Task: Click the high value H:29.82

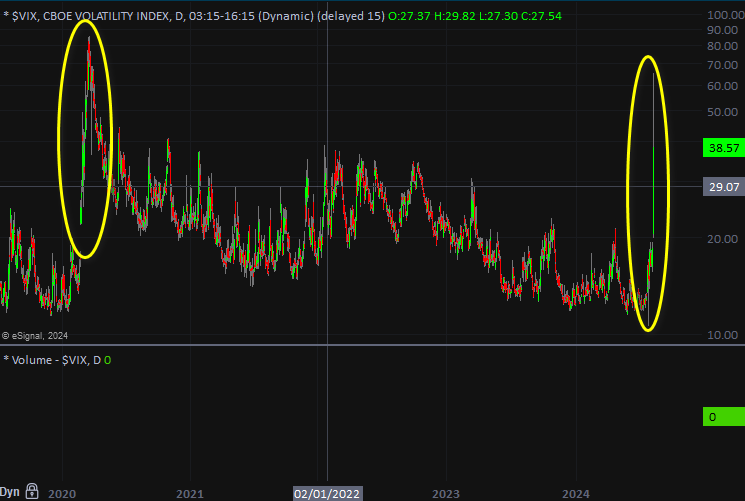Action: pyautogui.click(x=455, y=16)
